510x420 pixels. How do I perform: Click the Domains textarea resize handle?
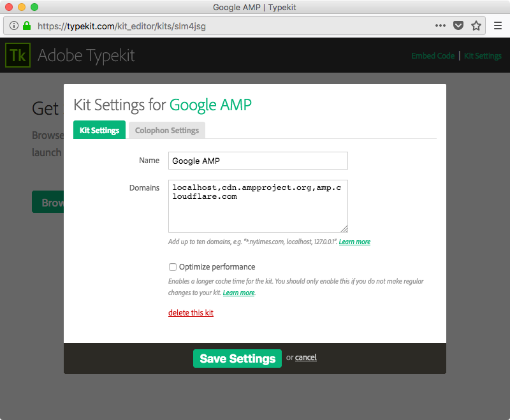point(344,229)
